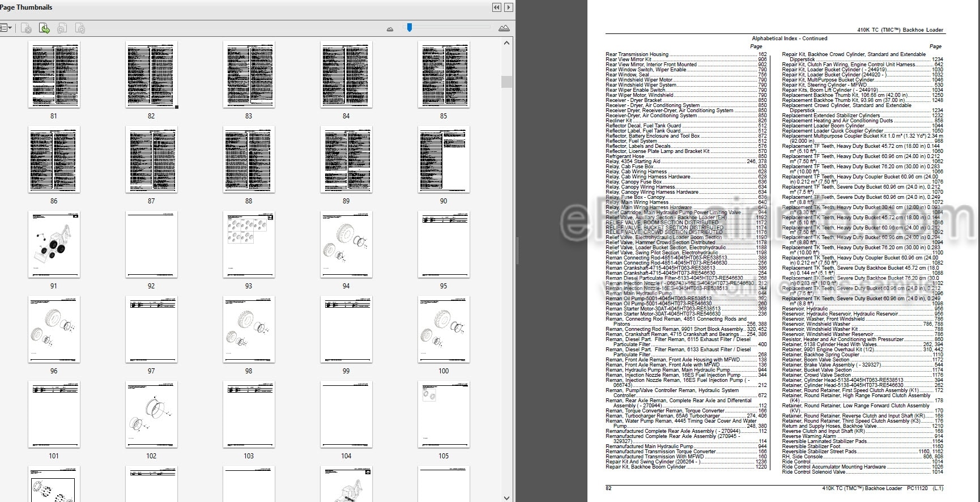The height and width of the screenshot is (502, 980).
Task: Select page 96 thumbnail
Action: (x=54, y=330)
